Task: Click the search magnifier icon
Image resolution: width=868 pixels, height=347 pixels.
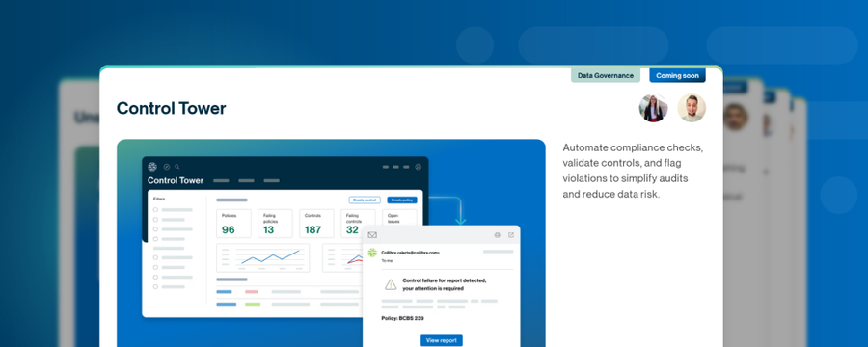Action: coord(177,167)
